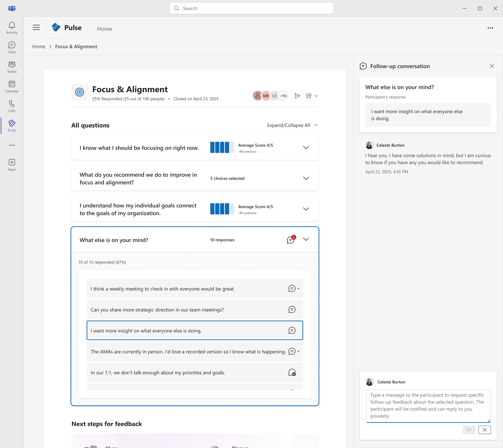Click the Home breadcrumb link
The image size is (503, 448).
click(x=39, y=47)
